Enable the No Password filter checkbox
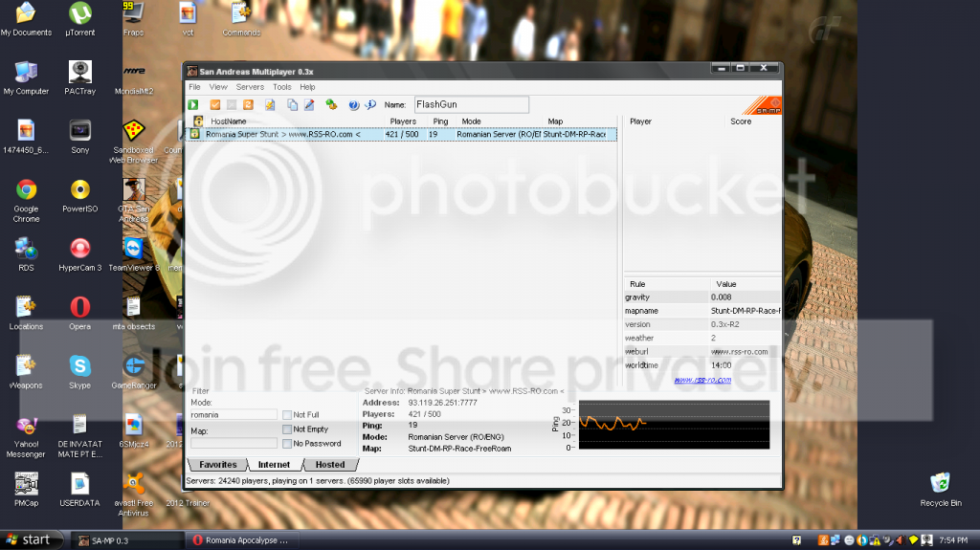980x550 pixels. coord(287,444)
